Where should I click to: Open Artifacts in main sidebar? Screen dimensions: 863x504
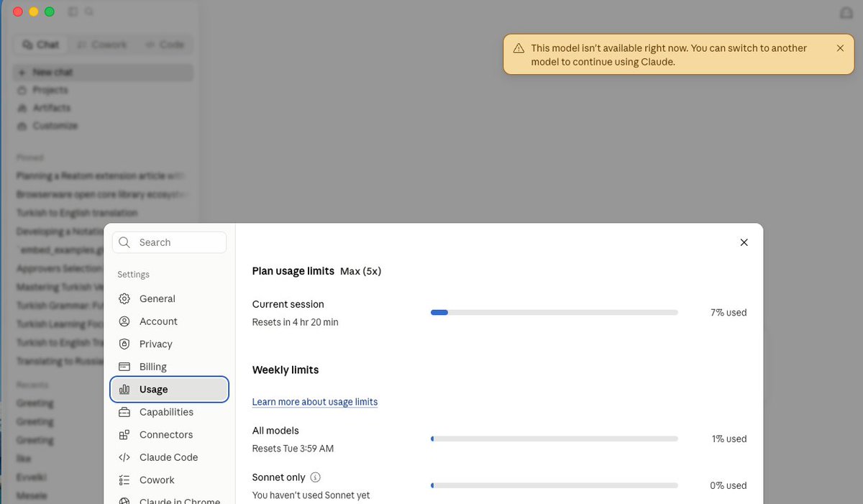(103, 108)
